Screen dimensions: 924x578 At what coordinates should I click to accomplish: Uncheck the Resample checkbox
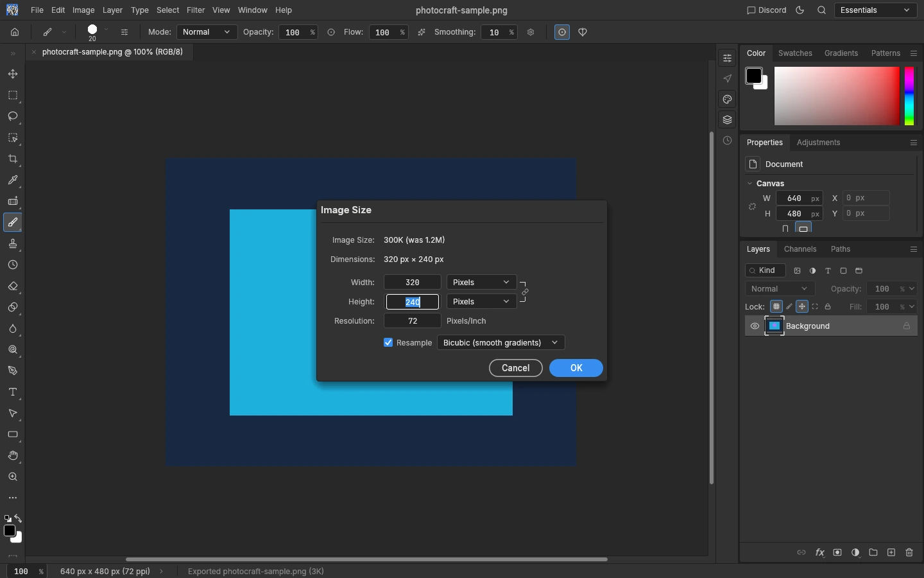(388, 342)
